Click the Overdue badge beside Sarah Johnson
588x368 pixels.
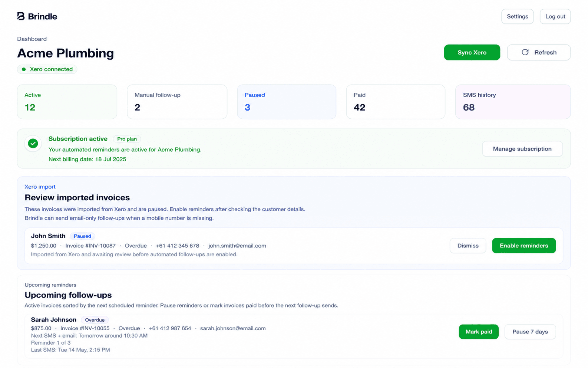[x=95, y=320]
